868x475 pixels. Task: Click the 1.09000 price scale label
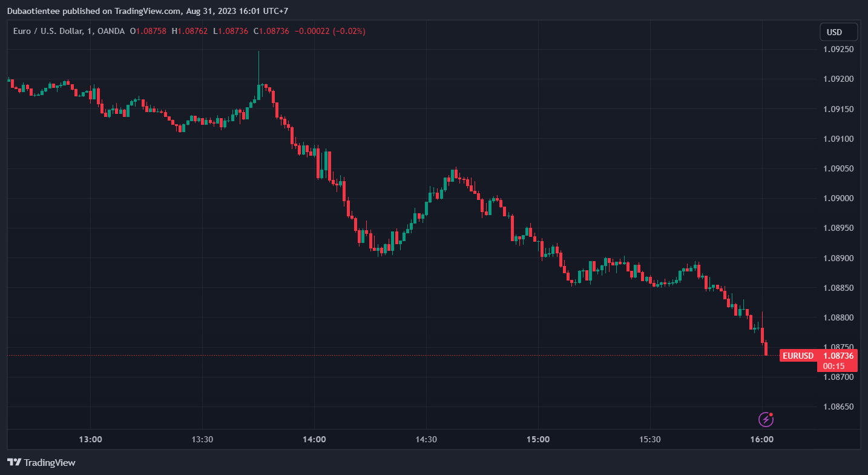[838, 198]
